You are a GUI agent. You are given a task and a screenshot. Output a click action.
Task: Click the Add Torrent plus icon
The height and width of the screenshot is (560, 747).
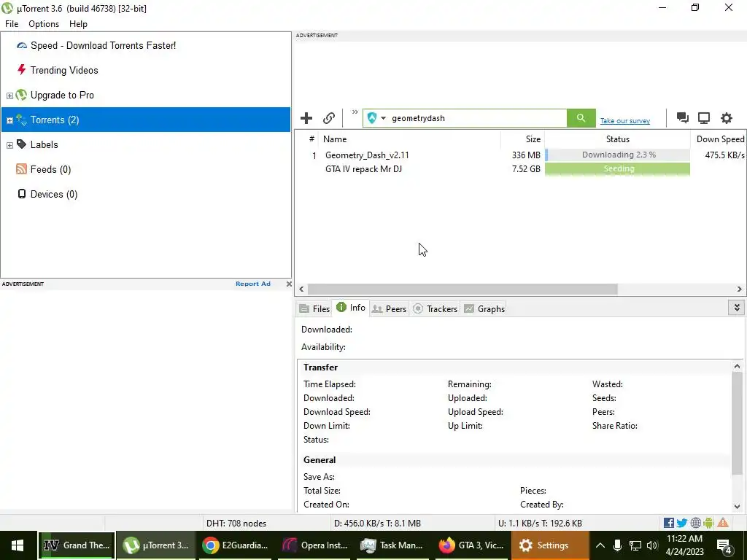click(x=306, y=117)
